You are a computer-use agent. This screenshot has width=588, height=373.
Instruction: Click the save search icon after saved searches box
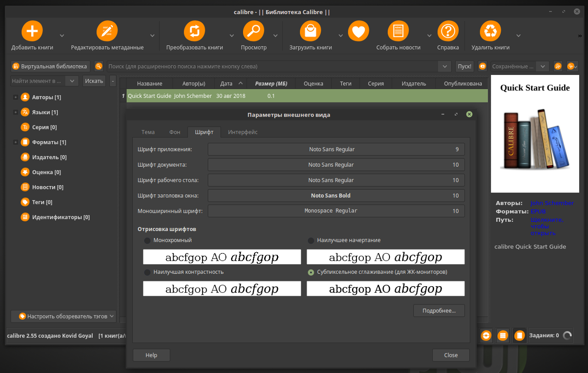pos(558,66)
